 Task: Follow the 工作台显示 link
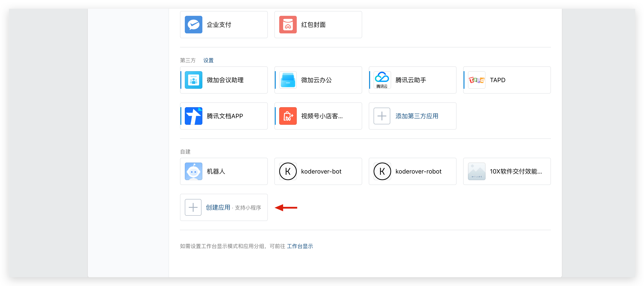[300, 246]
